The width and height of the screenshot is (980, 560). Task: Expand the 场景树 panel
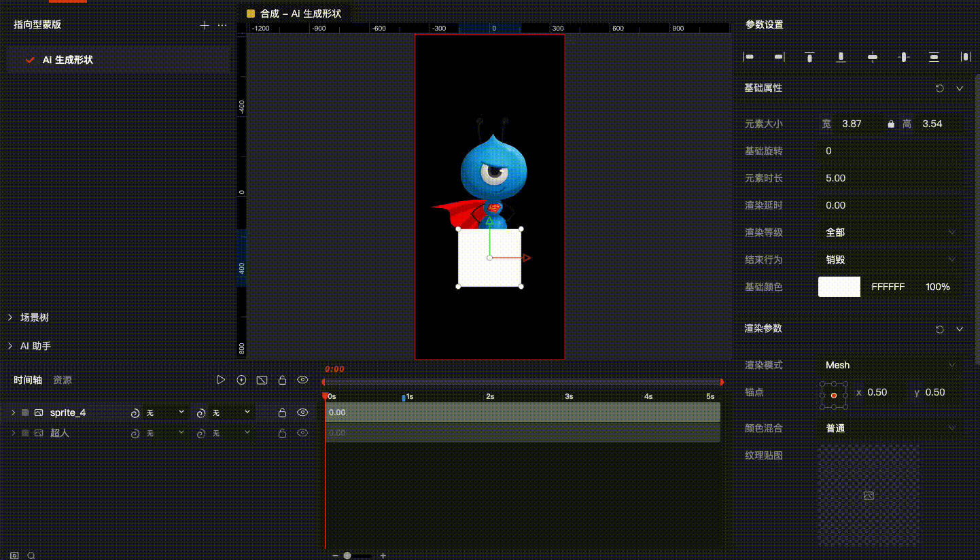click(x=10, y=317)
